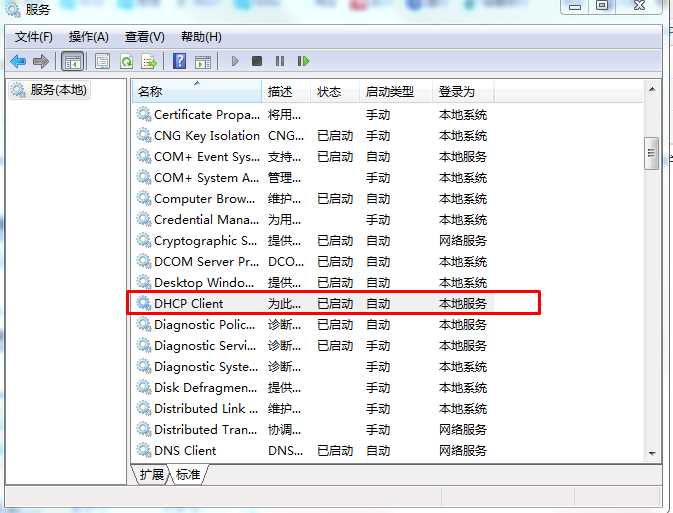Sort by the 登录为 column header
The width and height of the screenshot is (673, 513).
point(463,91)
